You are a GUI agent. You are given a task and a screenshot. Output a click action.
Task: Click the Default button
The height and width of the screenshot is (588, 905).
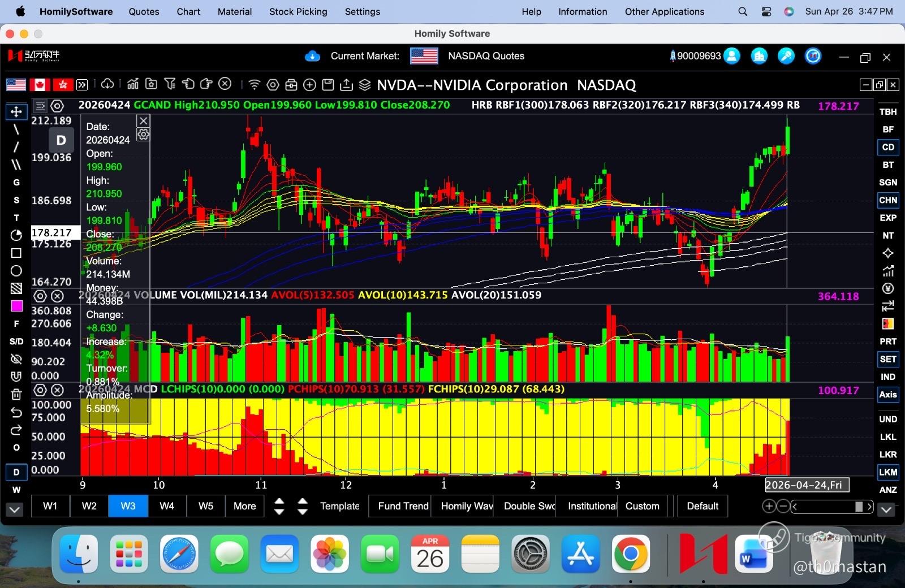703,506
